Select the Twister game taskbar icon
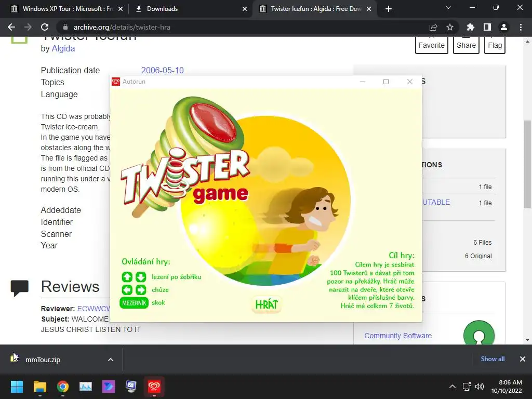This screenshot has width=532, height=399. 154,387
